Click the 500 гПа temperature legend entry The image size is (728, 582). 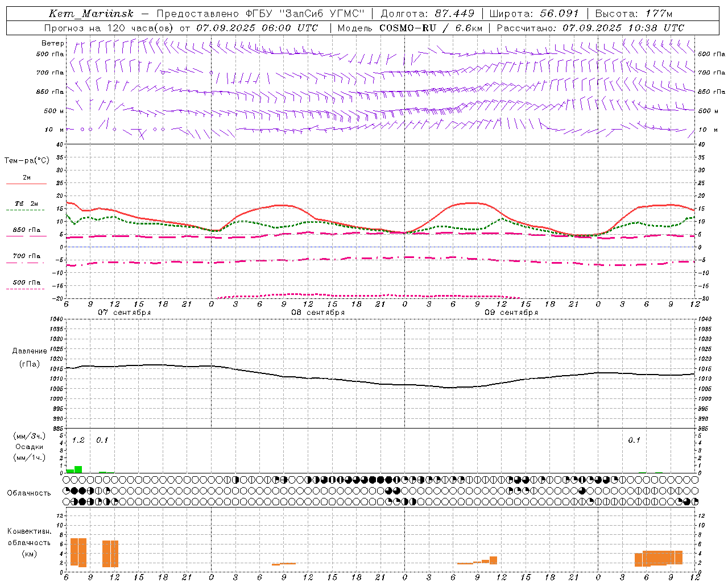pyautogui.click(x=26, y=282)
